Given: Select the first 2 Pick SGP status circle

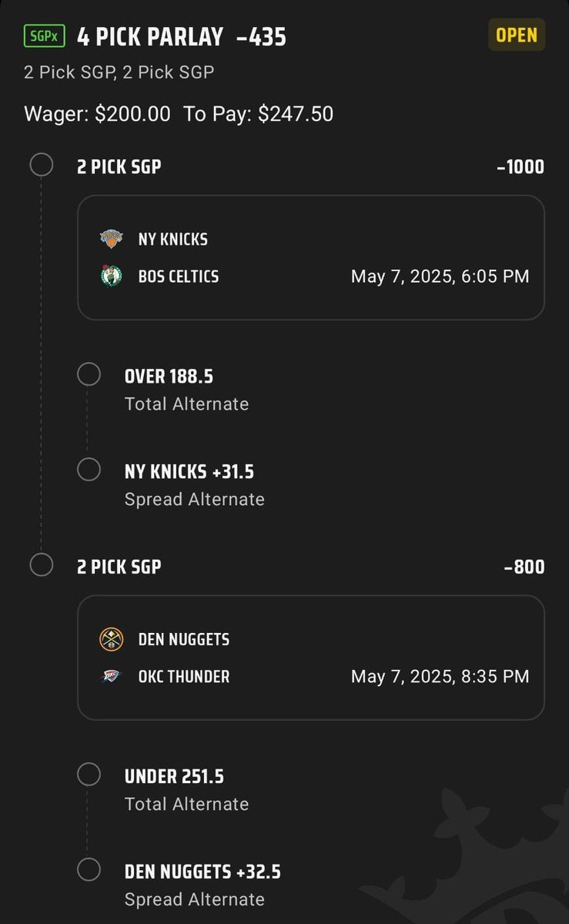Looking at the screenshot, I should click(41, 166).
